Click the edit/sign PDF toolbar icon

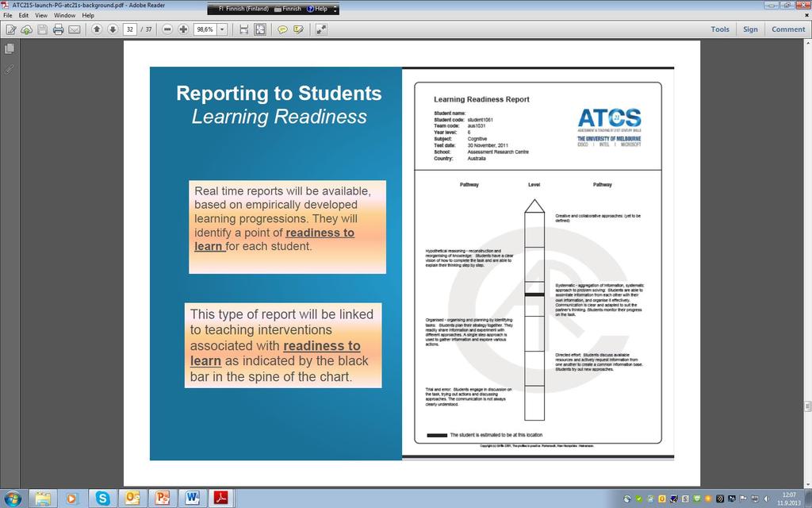pyautogui.click(x=11, y=29)
